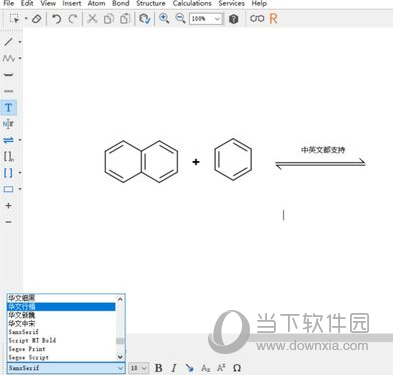Select the subscripted bracket group tool
This screenshot has height=375, width=393.
(8, 156)
